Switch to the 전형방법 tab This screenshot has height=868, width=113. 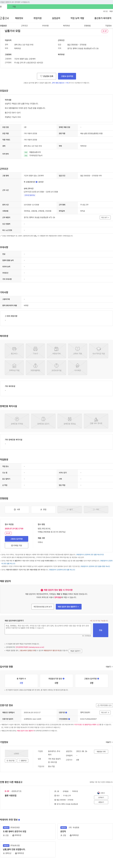(x=87, y=26)
